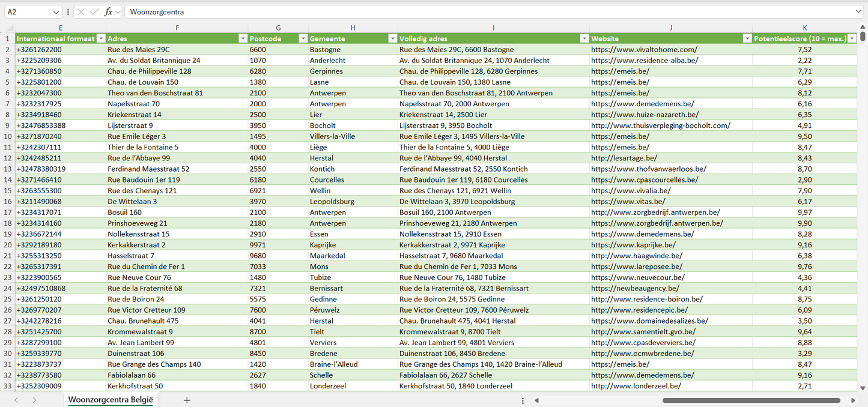Open the Name Box dropdown arrow
Image resolution: width=868 pixels, height=407 pixels.
coord(56,12)
